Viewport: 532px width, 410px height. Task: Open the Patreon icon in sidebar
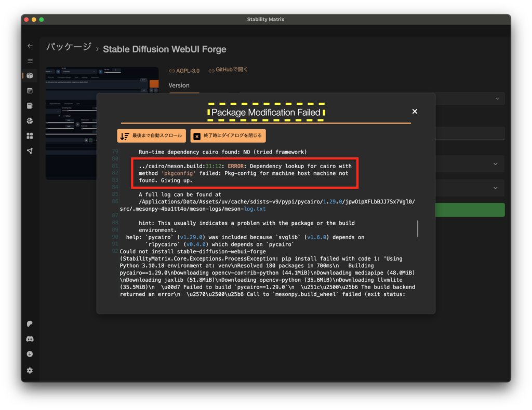(x=30, y=324)
